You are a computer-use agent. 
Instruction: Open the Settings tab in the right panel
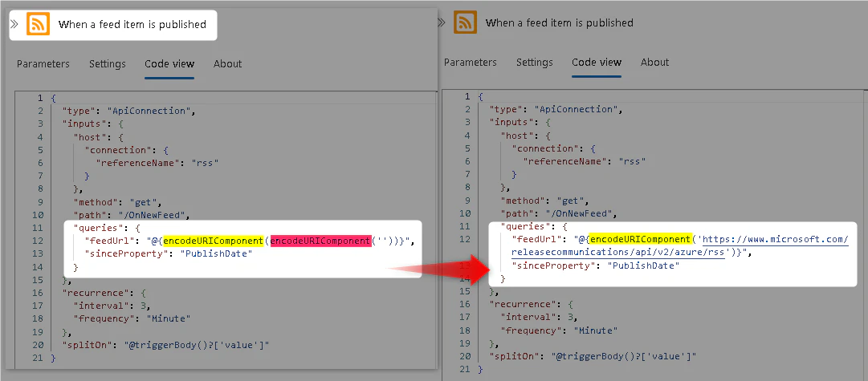click(x=535, y=62)
